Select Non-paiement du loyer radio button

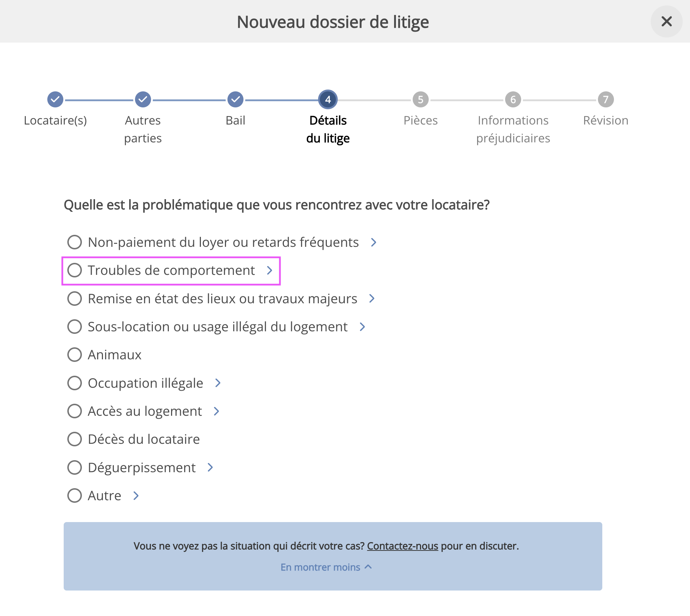tap(75, 242)
